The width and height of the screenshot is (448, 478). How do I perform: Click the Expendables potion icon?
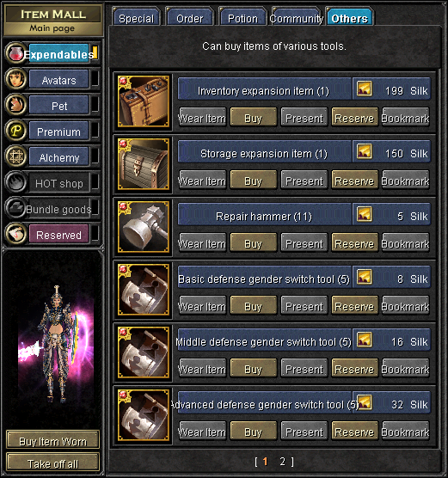tap(15, 53)
